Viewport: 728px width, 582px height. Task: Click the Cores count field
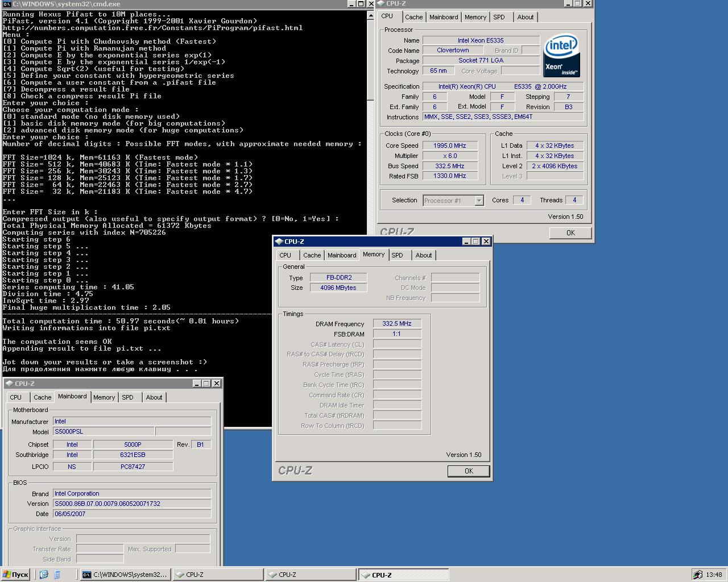tap(522, 200)
